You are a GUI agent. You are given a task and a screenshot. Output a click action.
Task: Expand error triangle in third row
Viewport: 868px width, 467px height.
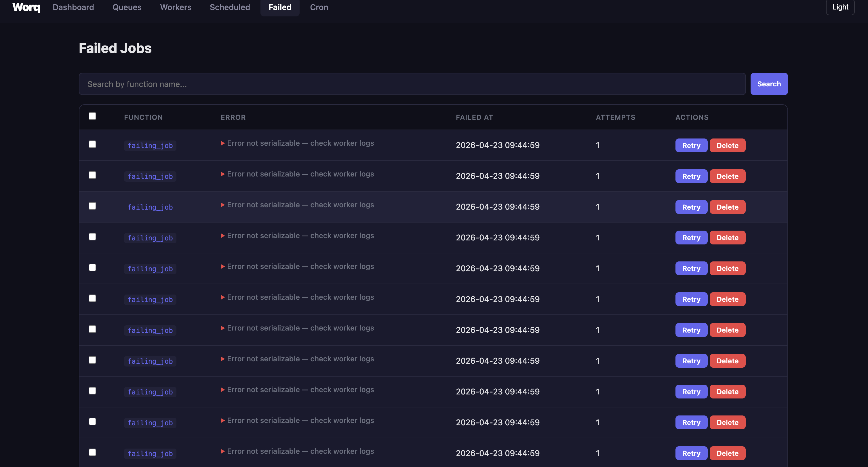(223, 205)
